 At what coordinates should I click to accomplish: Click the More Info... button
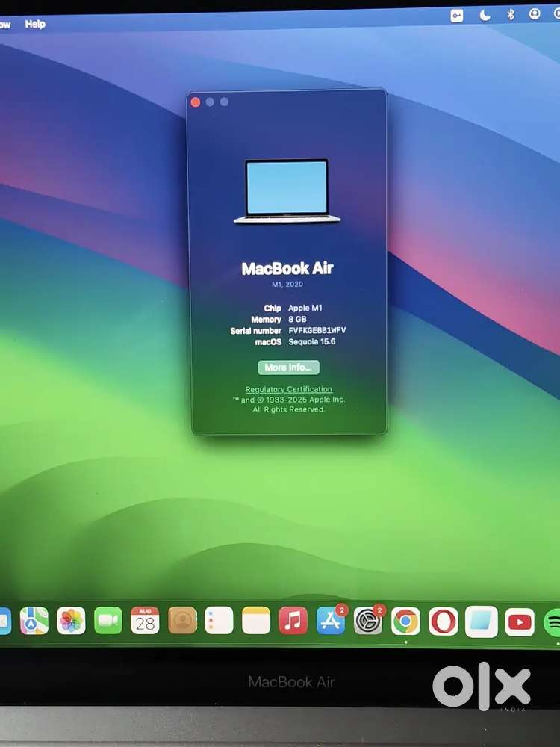coord(288,368)
